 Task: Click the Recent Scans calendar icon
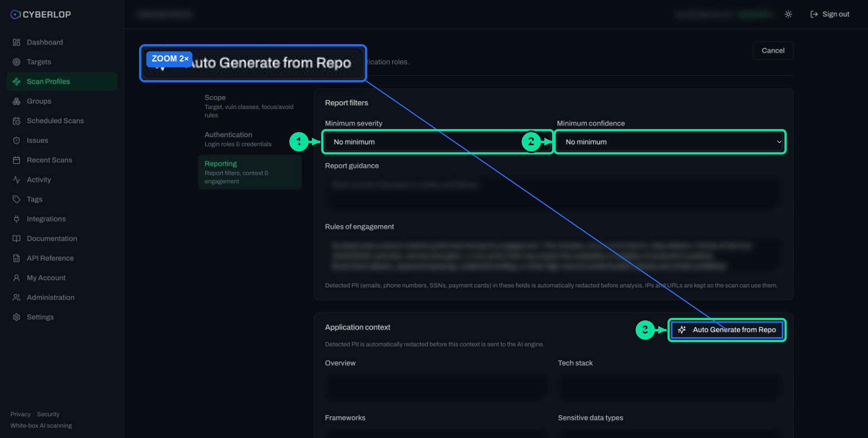point(16,160)
